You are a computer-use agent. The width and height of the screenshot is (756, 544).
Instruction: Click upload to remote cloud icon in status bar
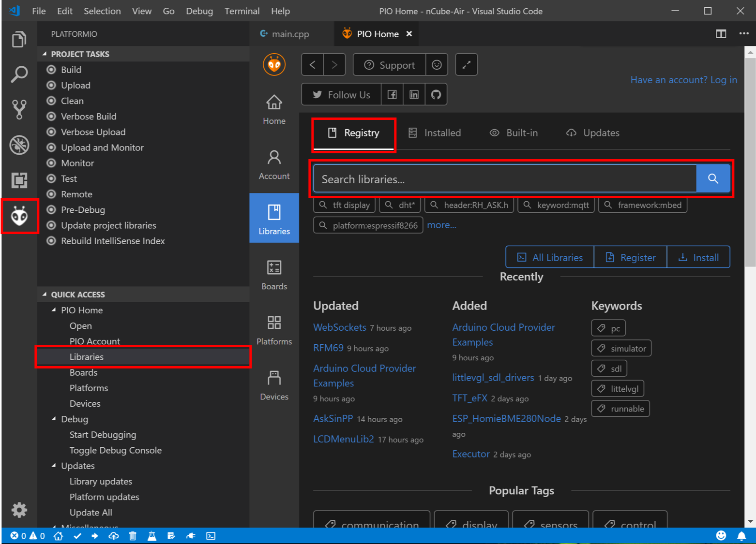[x=114, y=536]
